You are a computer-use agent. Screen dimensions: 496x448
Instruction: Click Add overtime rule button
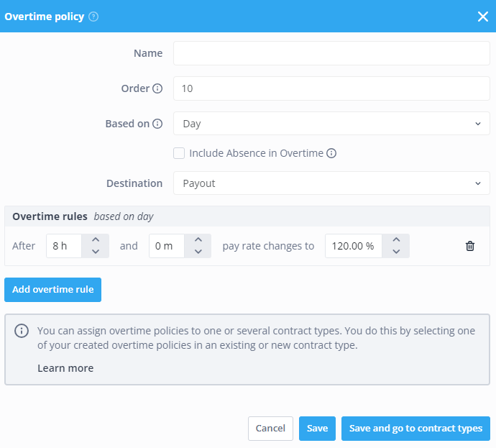point(53,290)
